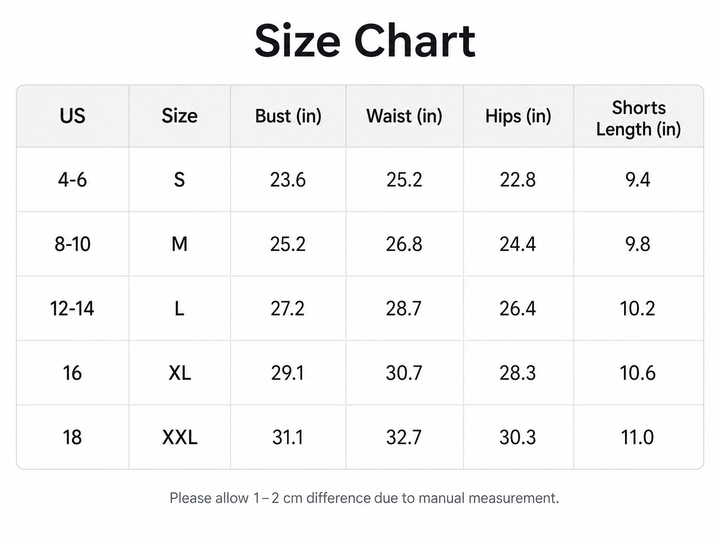Click the 12-14 US size cell

click(x=73, y=308)
